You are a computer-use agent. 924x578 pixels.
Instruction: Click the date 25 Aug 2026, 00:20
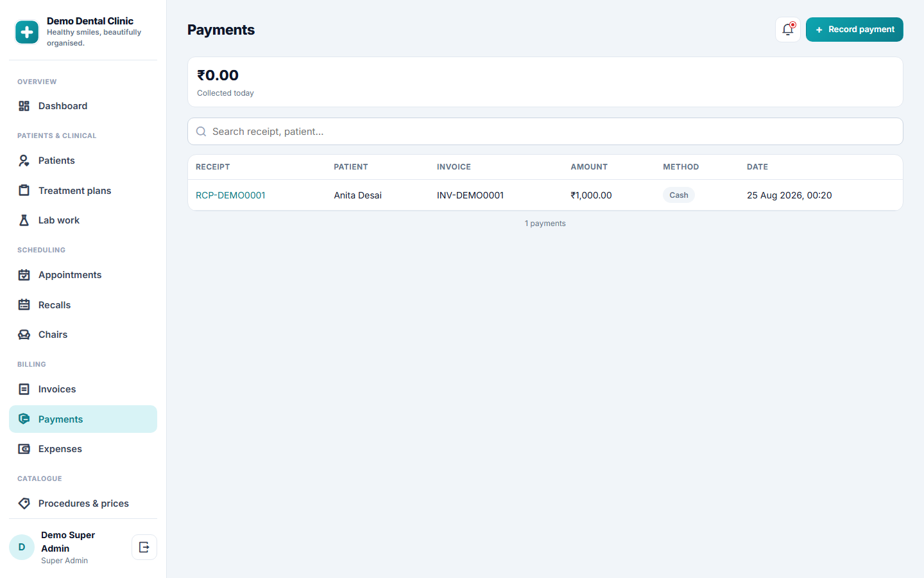click(x=789, y=195)
